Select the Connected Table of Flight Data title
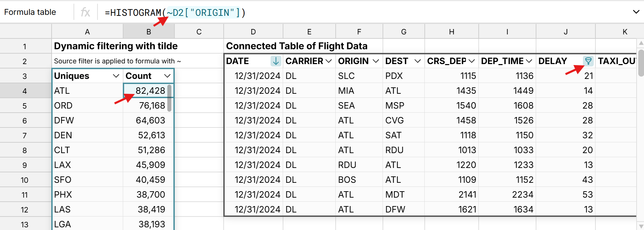 point(297,46)
